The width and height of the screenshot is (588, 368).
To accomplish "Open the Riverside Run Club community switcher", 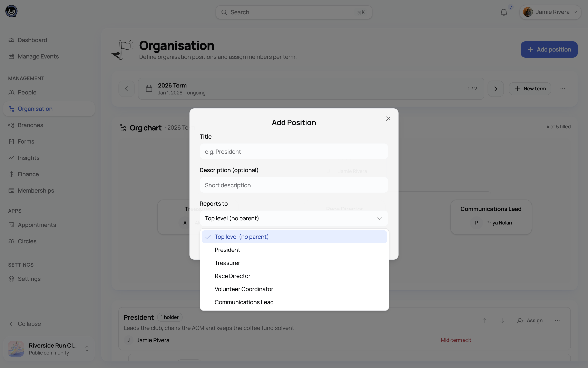I will pyautogui.click(x=49, y=349).
